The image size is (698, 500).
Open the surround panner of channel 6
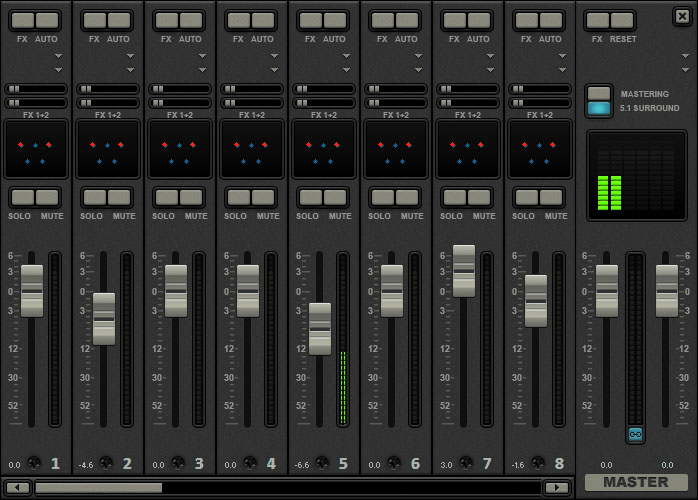(396, 149)
